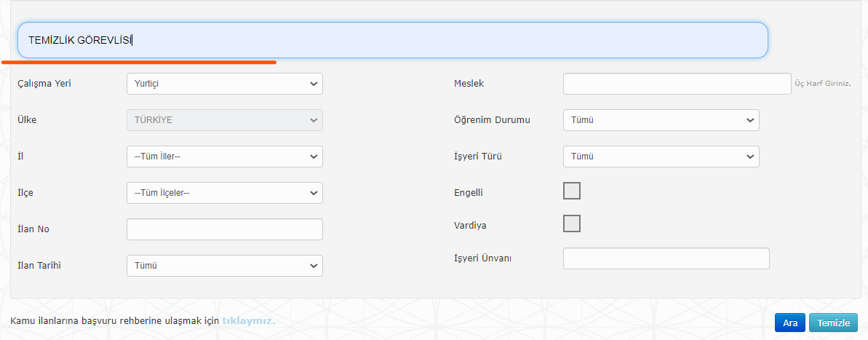Open the İlan Tarihi dropdown
This screenshot has width=868, height=340.
(x=225, y=266)
